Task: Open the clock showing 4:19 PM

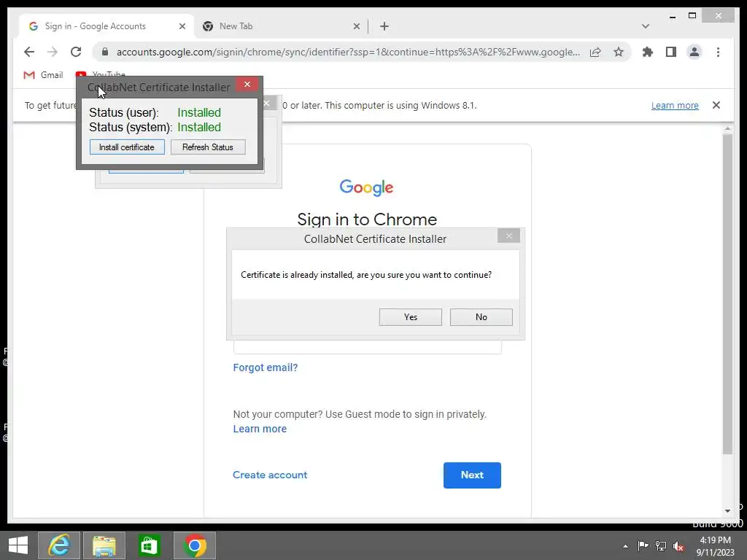Action: 715,546
